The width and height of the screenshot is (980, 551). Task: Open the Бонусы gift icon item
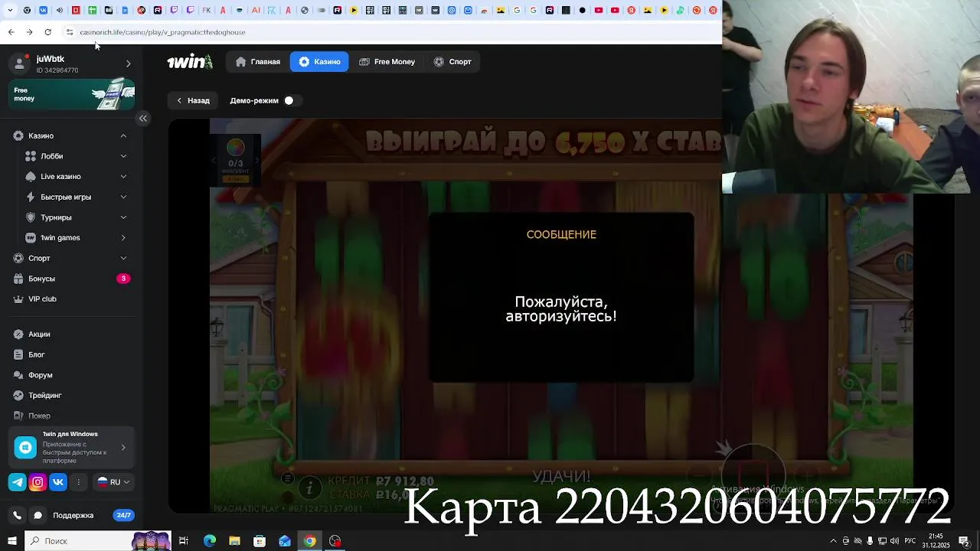click(18, 279)
